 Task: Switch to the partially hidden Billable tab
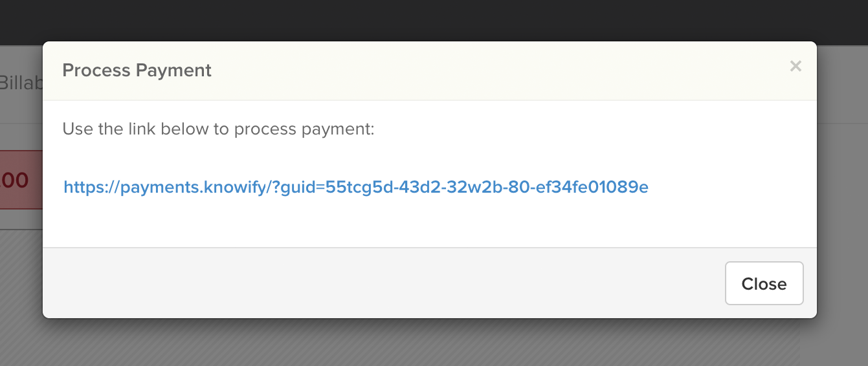pos(21,83)
